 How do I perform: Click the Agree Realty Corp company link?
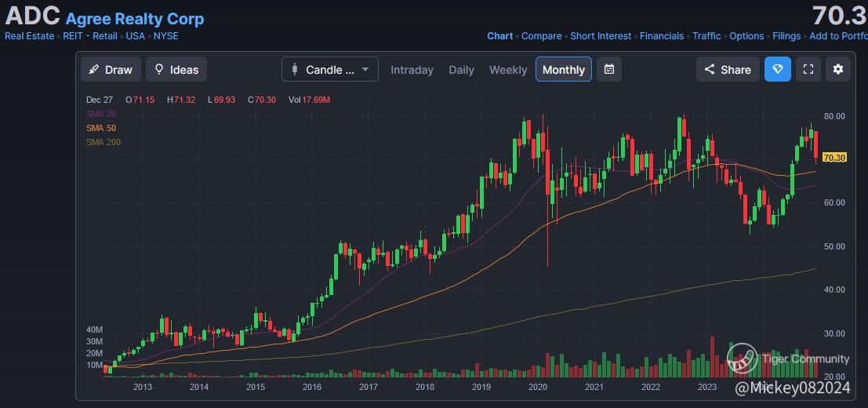click(135, 19)
